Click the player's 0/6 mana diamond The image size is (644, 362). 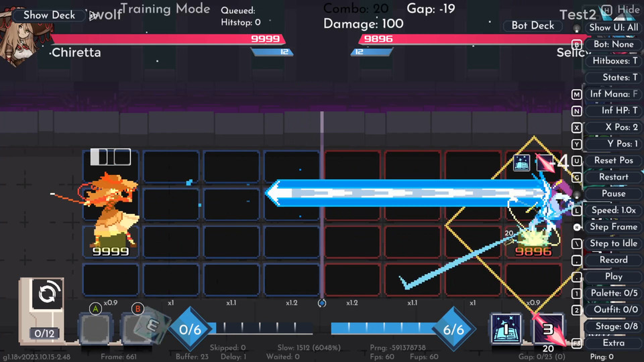190,330
